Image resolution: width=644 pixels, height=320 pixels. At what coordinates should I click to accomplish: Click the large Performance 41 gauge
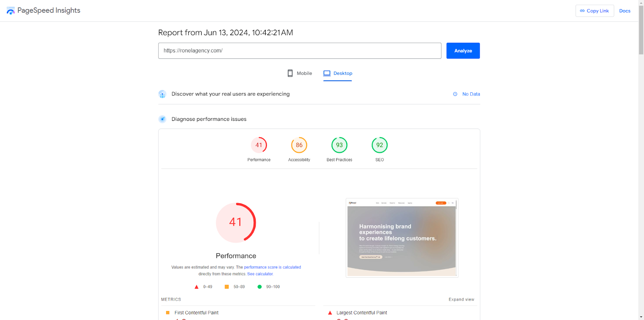pos(236,222)
